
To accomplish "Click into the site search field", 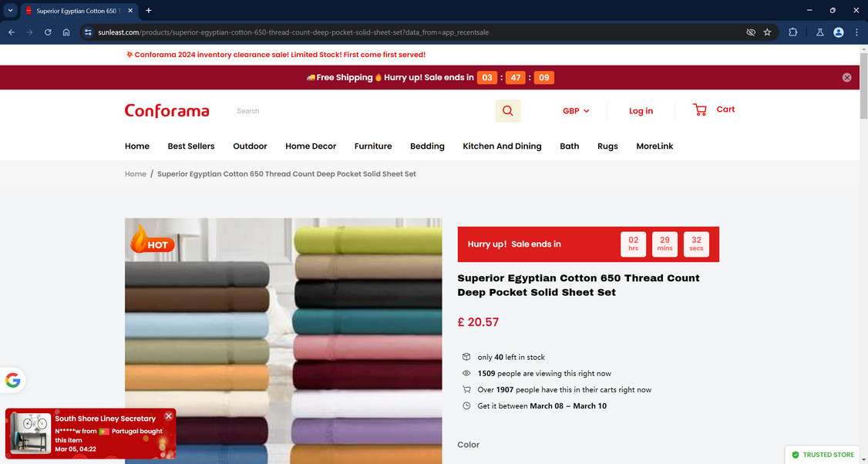I will (x=362, y=111).
